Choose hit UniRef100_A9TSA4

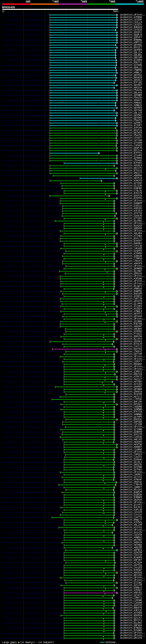(x=131, y=110)
